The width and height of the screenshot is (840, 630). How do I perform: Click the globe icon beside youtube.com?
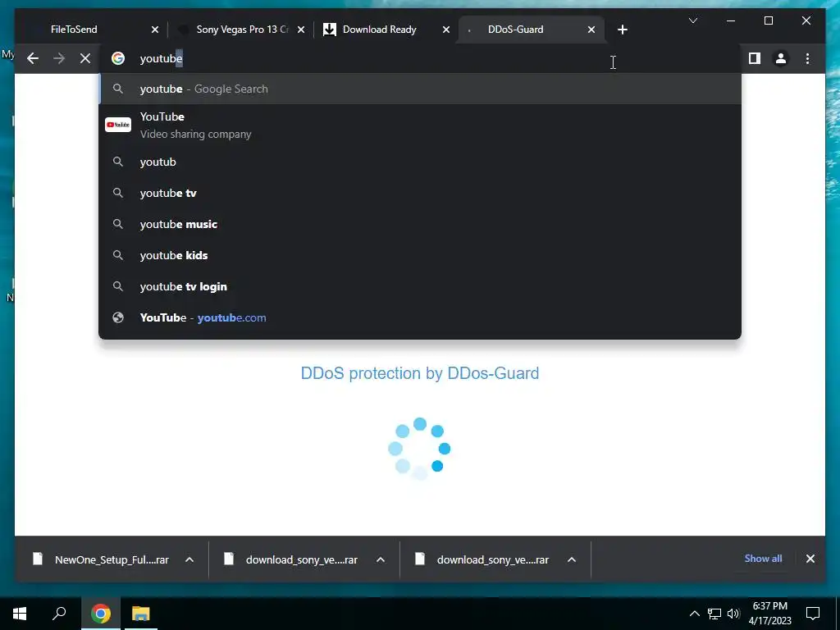coord(118,317)
